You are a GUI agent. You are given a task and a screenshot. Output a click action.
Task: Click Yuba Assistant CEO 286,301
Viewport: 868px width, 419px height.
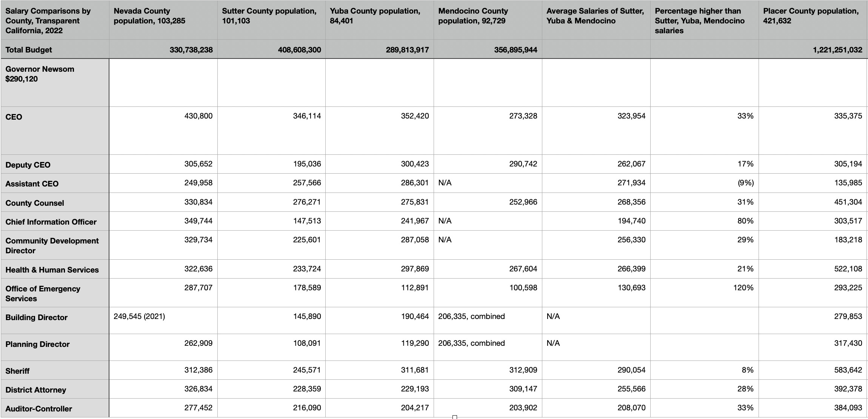coord(415,183)
